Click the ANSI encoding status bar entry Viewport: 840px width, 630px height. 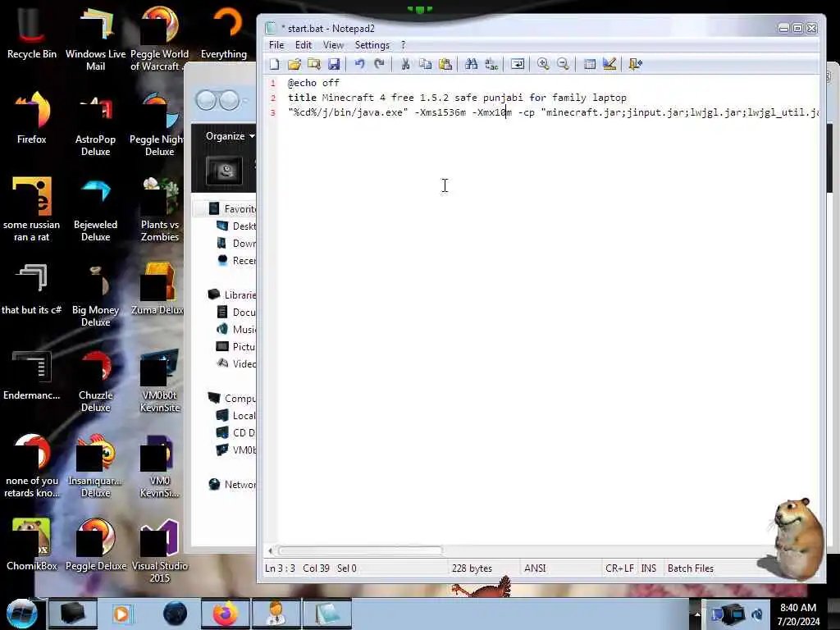535,568
